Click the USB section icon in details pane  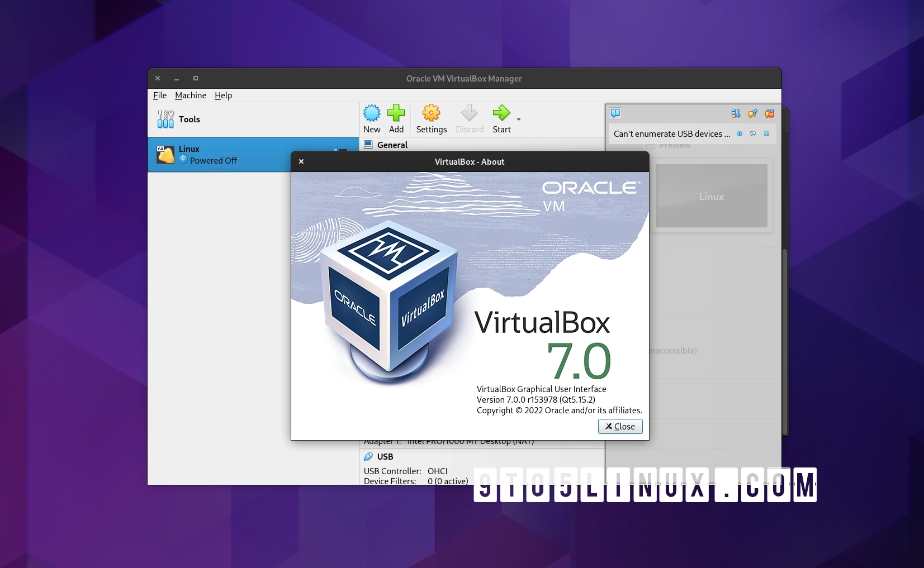click(x=368, y=456)
